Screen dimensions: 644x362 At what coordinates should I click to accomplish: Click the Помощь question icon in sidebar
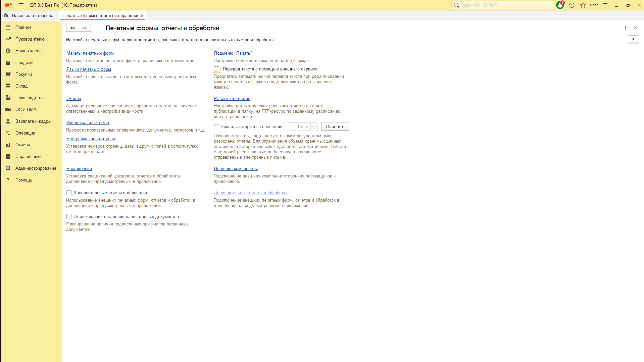(x=8, y=180)
